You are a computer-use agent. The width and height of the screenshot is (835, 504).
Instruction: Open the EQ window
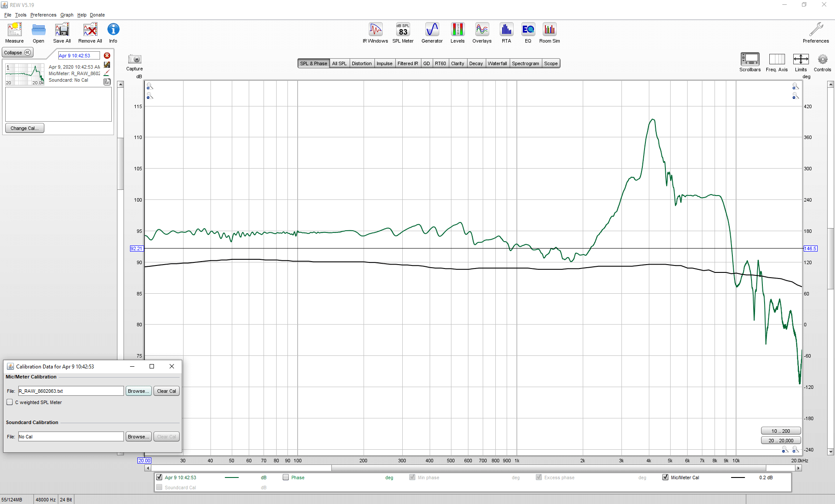pyautogui.click(x=528, y=33)
